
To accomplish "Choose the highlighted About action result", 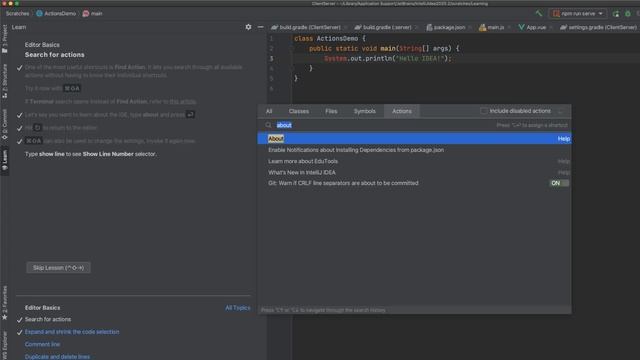I will [x=414, y=139].
